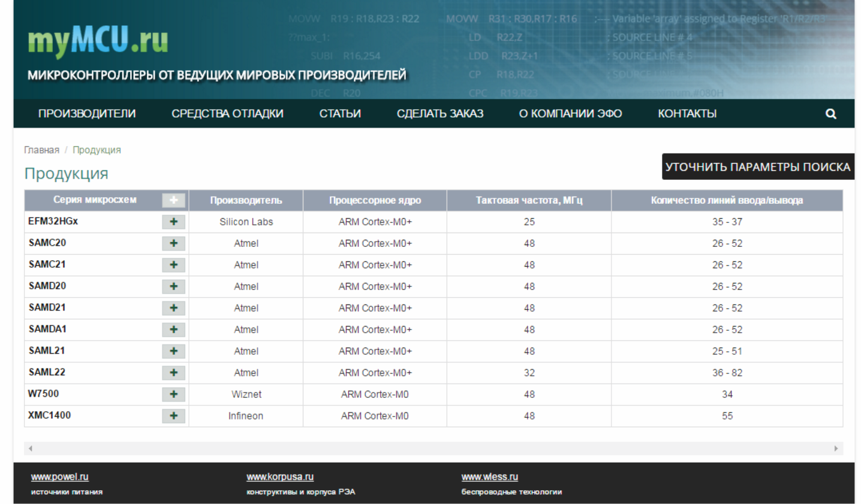Screen dimensions: 861x504
Task: Click the Infineon manufacturer cell
Action: click(246, 416)
